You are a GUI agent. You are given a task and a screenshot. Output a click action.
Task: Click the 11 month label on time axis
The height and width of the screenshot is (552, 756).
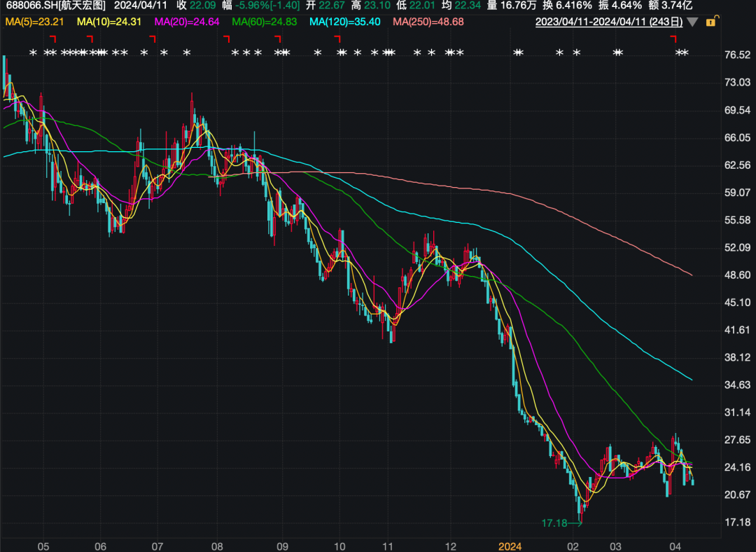[x=388, y=545]
